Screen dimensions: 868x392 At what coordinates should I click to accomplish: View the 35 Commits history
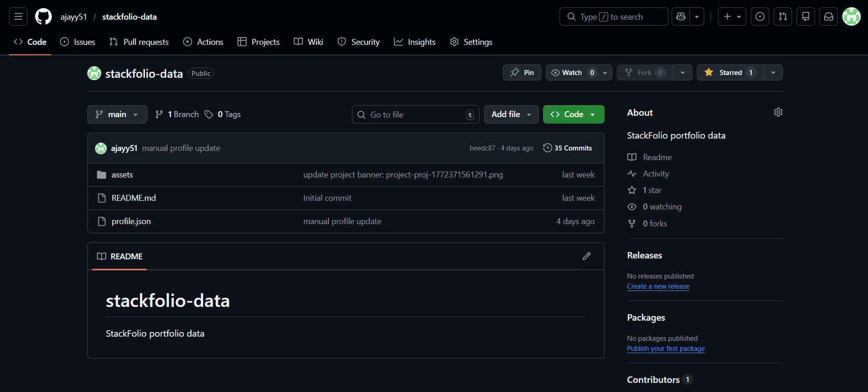coord(567,148)
